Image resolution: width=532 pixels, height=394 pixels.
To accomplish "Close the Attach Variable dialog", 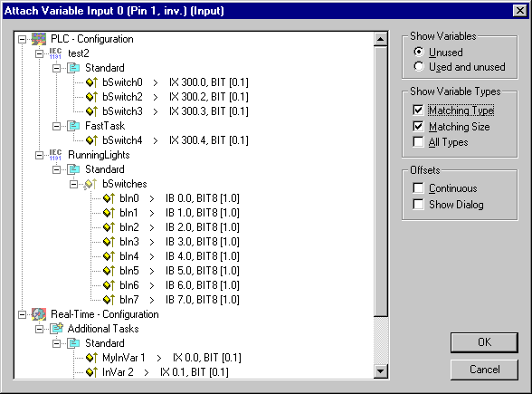I will click(520, 11).
